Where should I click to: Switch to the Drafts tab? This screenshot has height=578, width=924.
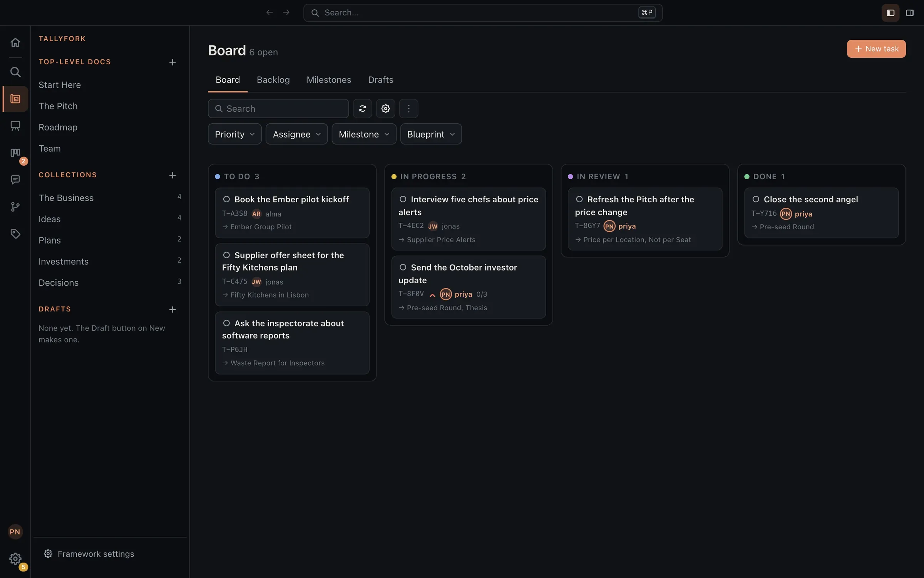click(380, 80)
